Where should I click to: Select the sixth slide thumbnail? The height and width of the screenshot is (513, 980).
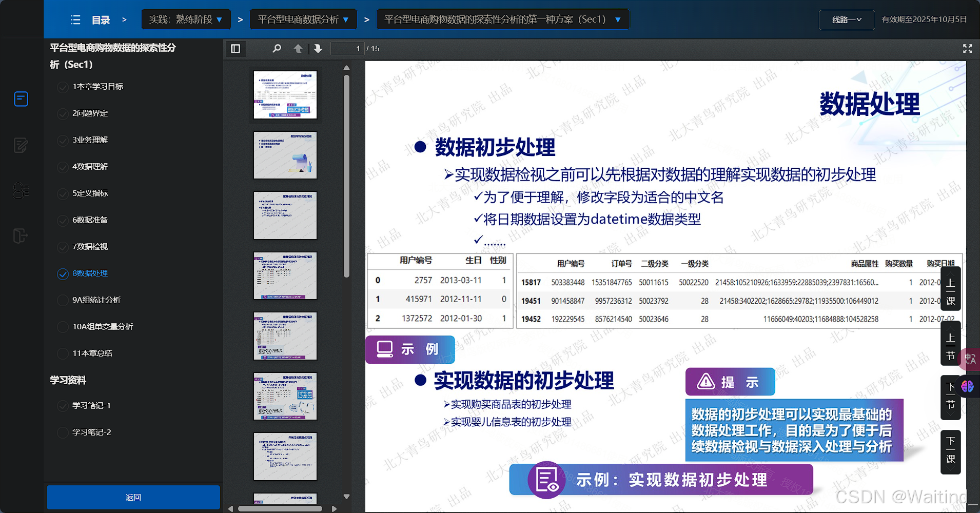point(285,396)
